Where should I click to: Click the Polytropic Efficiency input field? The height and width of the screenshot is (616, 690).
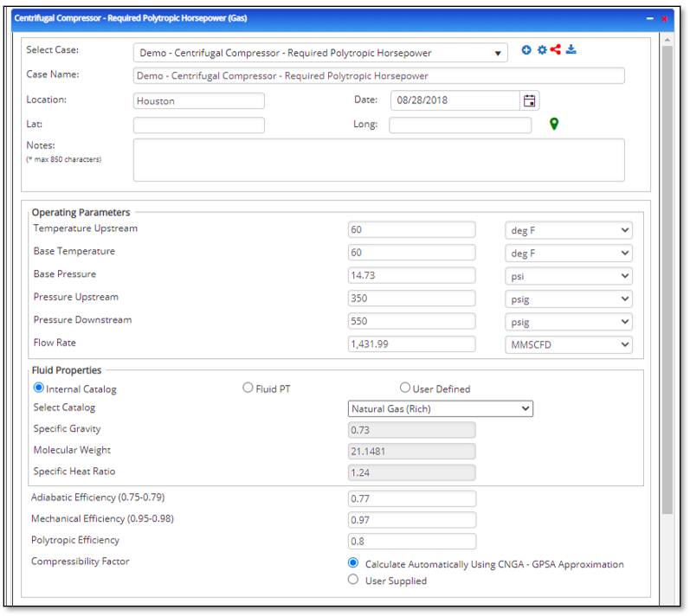[411, 542]
